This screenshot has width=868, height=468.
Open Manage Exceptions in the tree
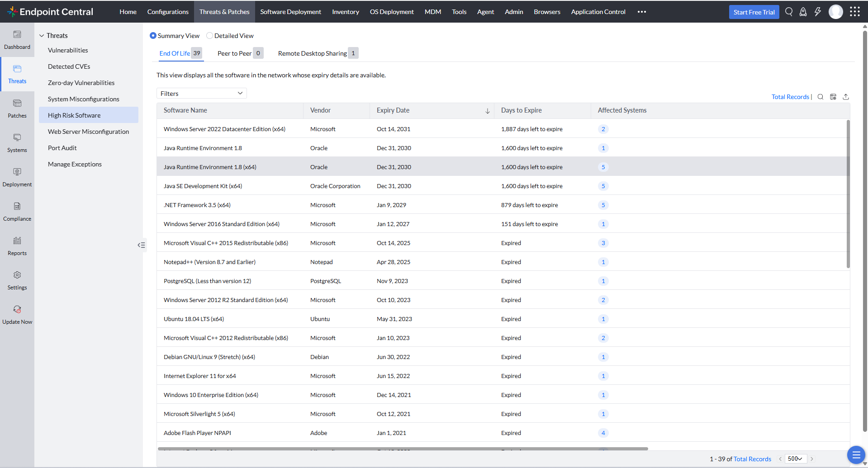(x=75, y=164)
